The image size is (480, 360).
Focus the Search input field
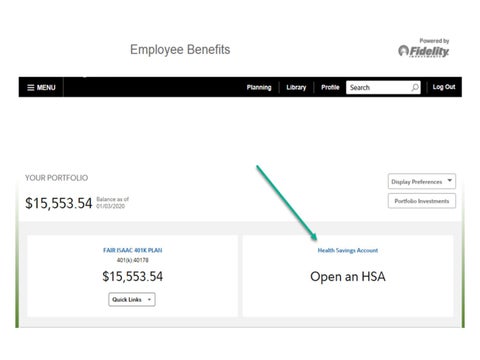point(383,87)
